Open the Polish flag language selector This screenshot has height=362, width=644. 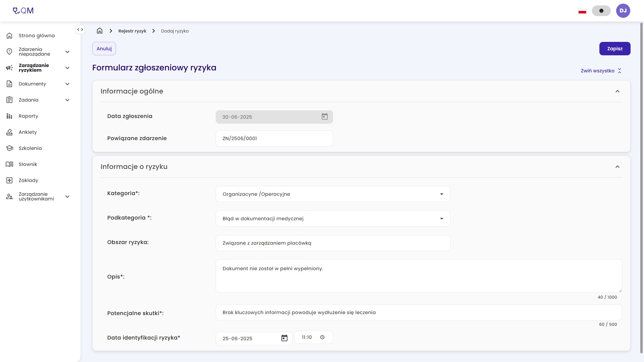582,11
